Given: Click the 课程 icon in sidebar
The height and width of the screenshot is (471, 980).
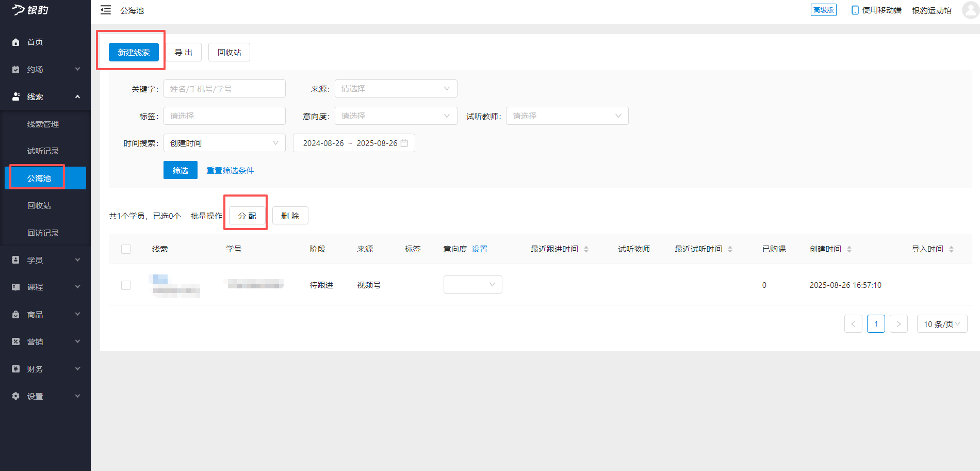Looking at the screenshot, I should (15, 287).
